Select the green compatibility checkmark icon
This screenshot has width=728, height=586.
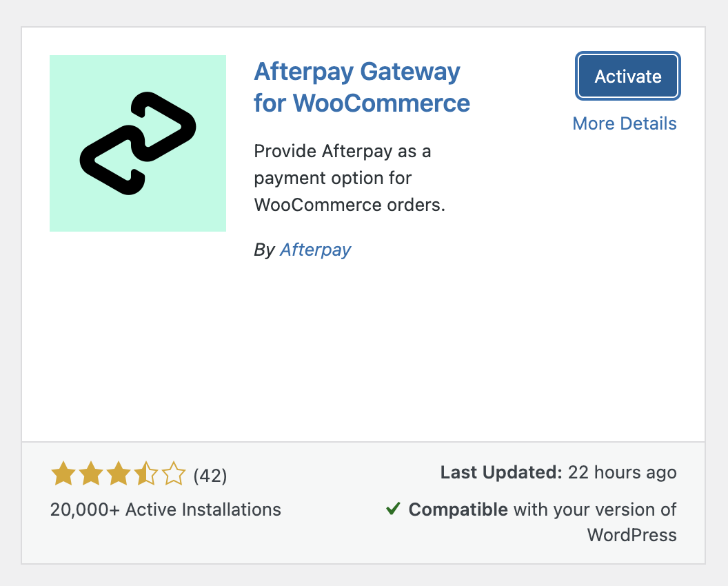coord(393,509)
